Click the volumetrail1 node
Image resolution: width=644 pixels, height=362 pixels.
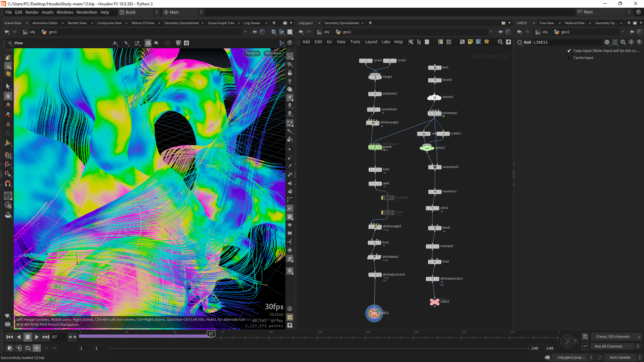(x=435, y=167)
